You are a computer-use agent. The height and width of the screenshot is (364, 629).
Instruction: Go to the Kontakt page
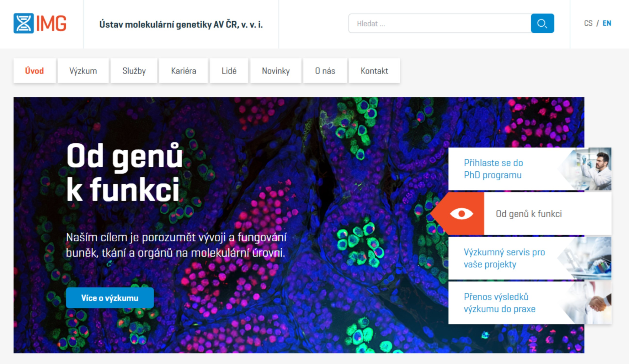tap(374, 71)
